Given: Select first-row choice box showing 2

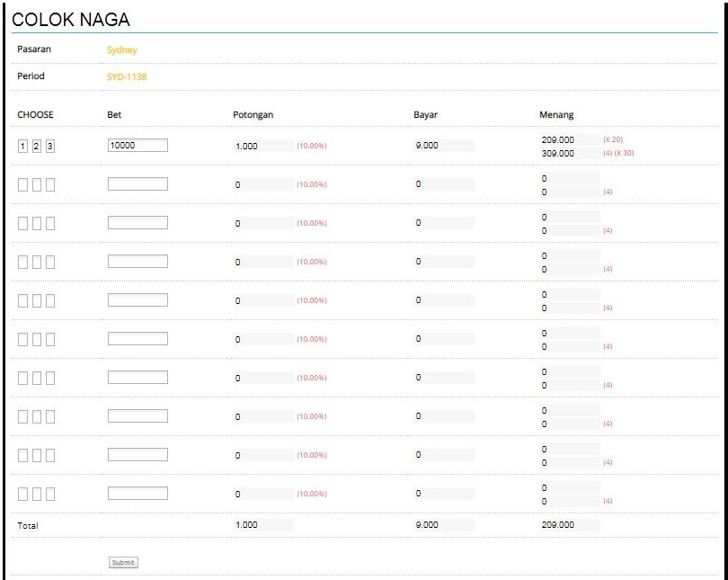Looking at the screenshot, I should (x=36, y=147).
